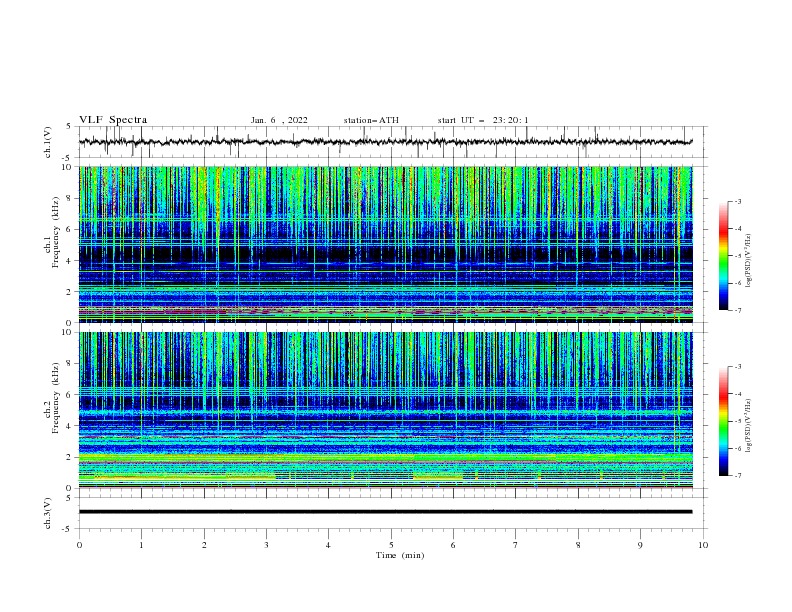This screenshot has width=792, height=612.
Task: Click inside the ch.1 spectrogram panel
Action: 385,244
